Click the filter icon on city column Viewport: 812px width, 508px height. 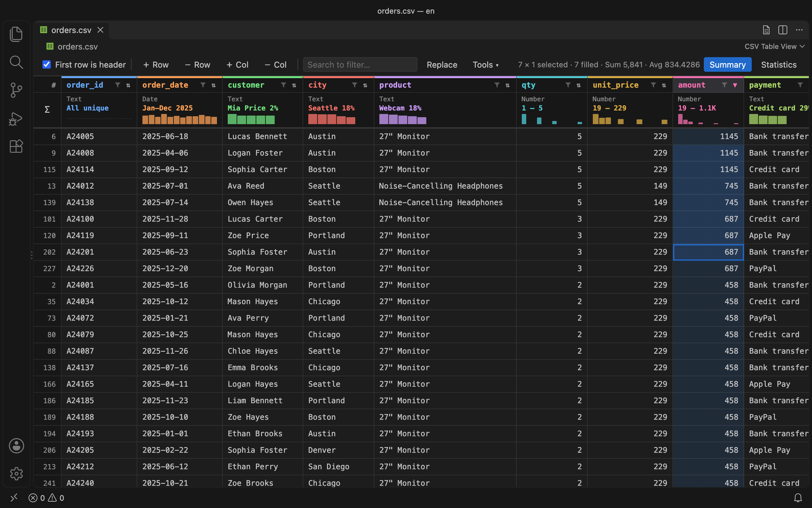tap(354, 85)
